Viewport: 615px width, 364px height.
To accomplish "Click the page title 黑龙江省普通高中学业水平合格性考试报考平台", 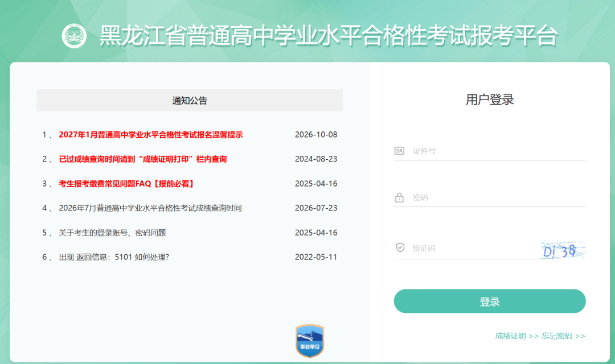I will pos(329,36).
